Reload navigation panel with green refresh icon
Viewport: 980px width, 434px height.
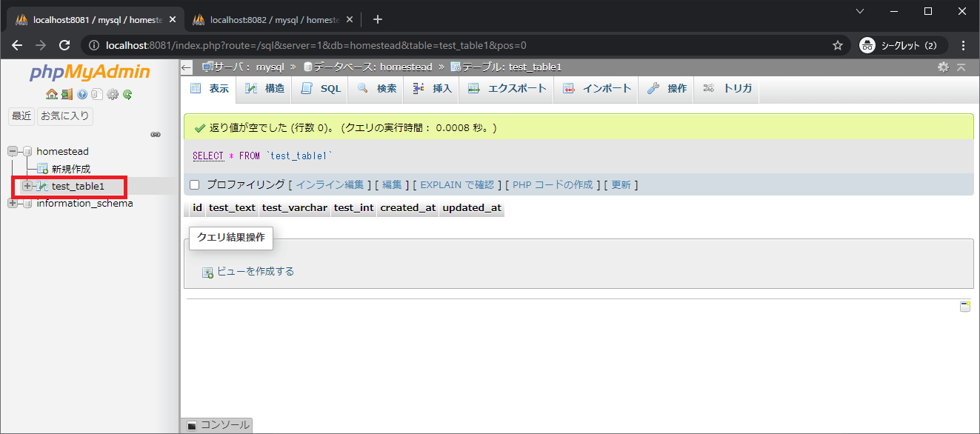(127, 94)
